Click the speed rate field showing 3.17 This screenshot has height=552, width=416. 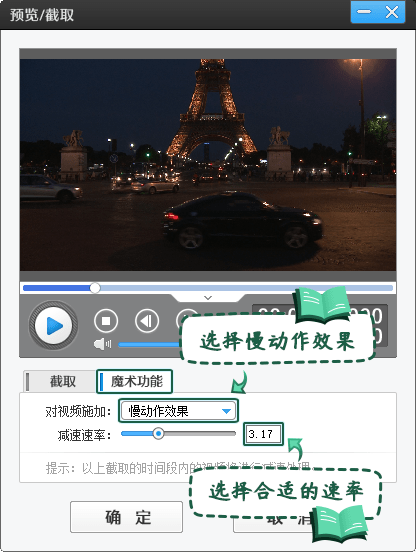pos(263,434)
